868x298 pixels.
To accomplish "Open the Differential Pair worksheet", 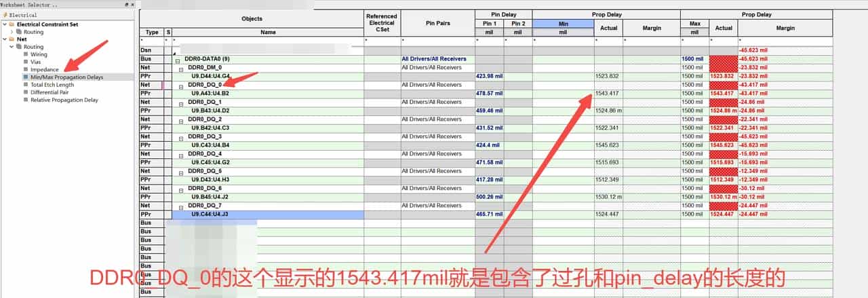I will point(50,92).
